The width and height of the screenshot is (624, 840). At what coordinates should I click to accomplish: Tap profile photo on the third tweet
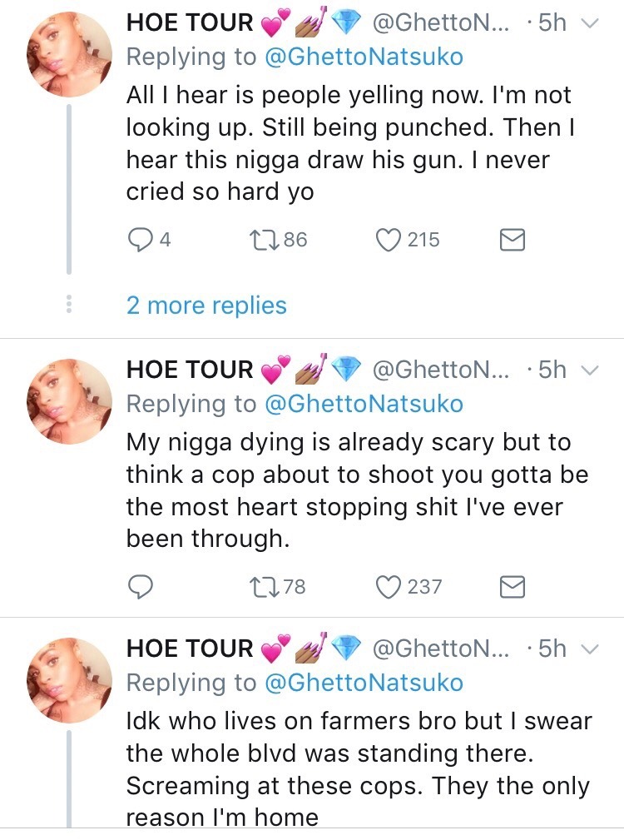(x=70, y=679)
